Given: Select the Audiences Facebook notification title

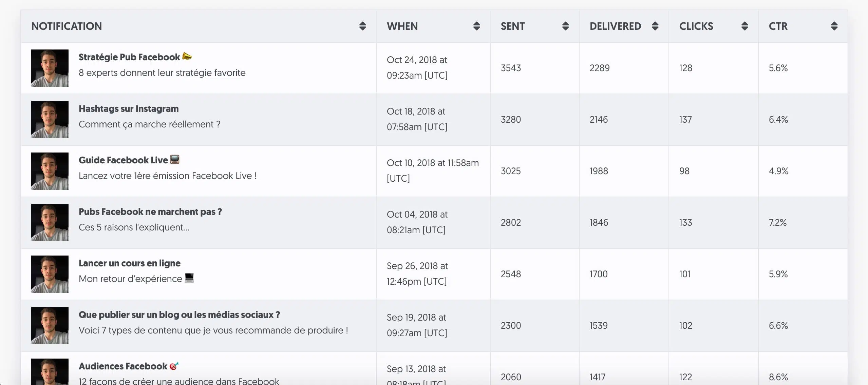Looking at the screenshot, I should coord(123,366).
